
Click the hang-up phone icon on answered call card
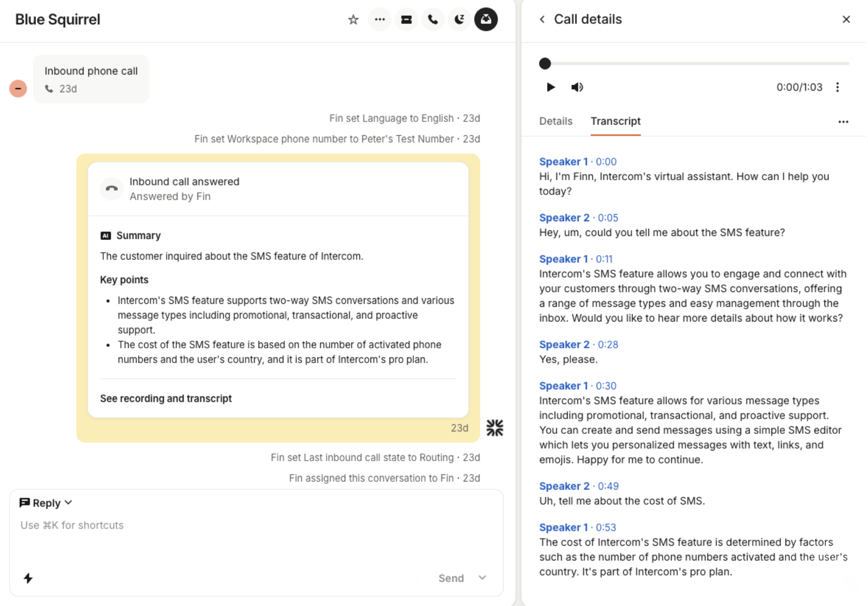click(x=111, y=189)
